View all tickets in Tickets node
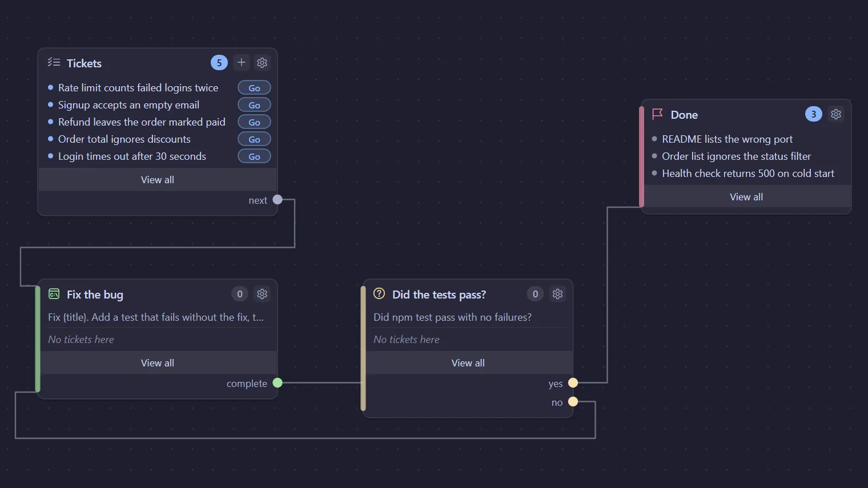Screen dimensions: 868x488 158,180
